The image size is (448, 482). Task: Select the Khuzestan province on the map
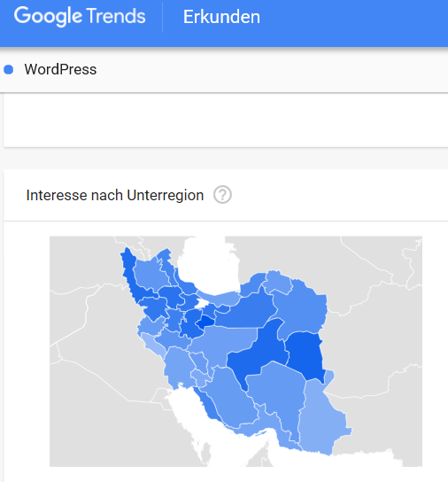(178, 366)
